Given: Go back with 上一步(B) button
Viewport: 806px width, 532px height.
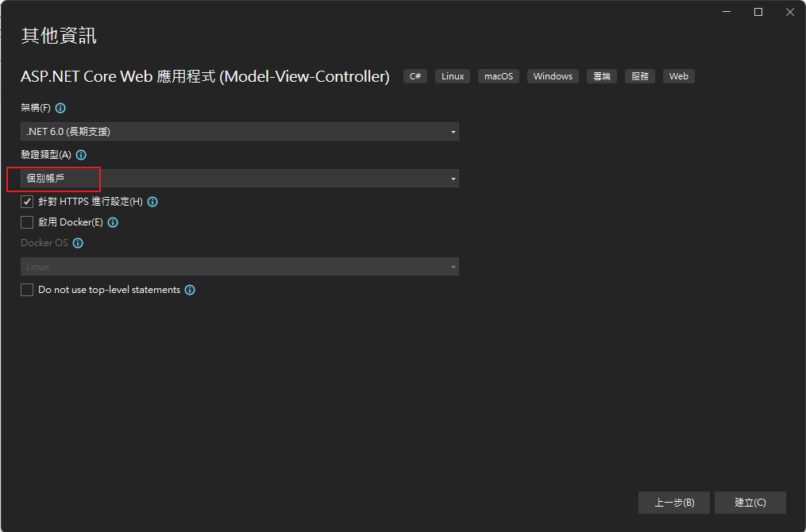Looking at the screenshot, I should [674, 503].
